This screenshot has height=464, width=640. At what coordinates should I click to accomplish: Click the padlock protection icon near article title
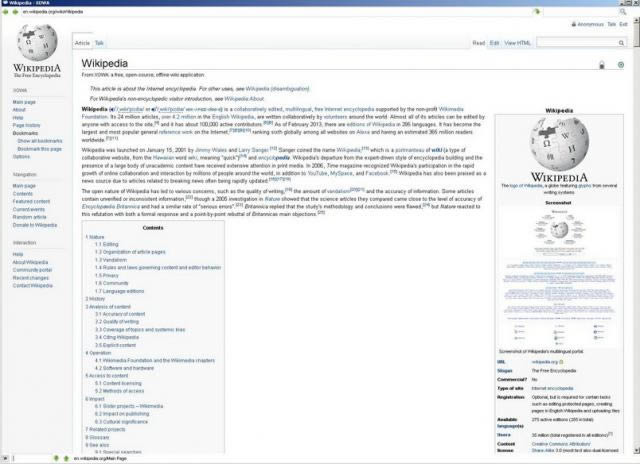601,65
